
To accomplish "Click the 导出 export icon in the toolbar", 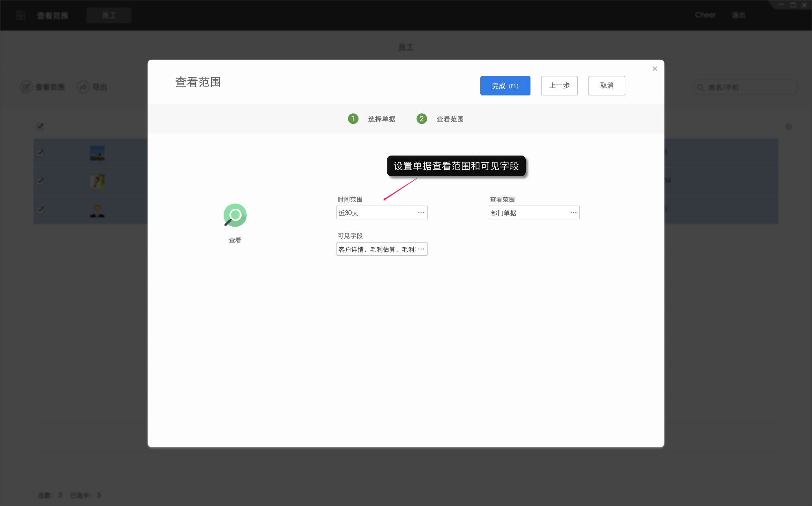I will coord(83,87).
